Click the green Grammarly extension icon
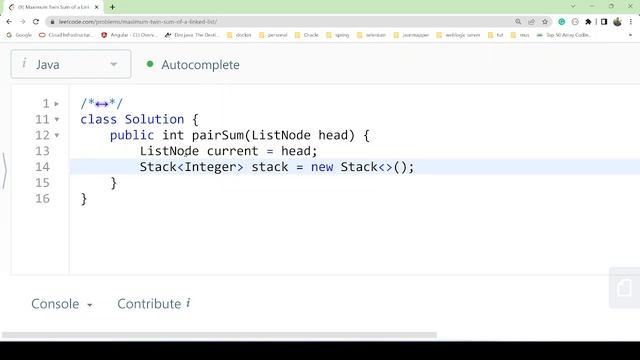 562,22
